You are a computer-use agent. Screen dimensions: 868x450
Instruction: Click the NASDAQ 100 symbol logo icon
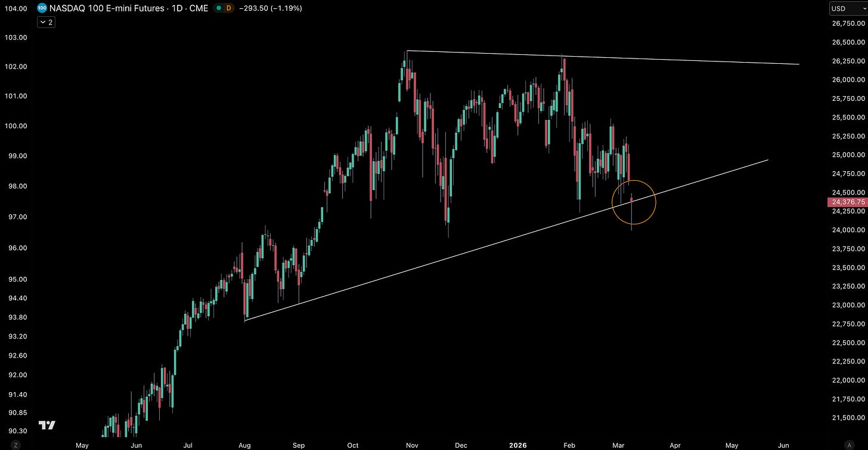(41, 8)
